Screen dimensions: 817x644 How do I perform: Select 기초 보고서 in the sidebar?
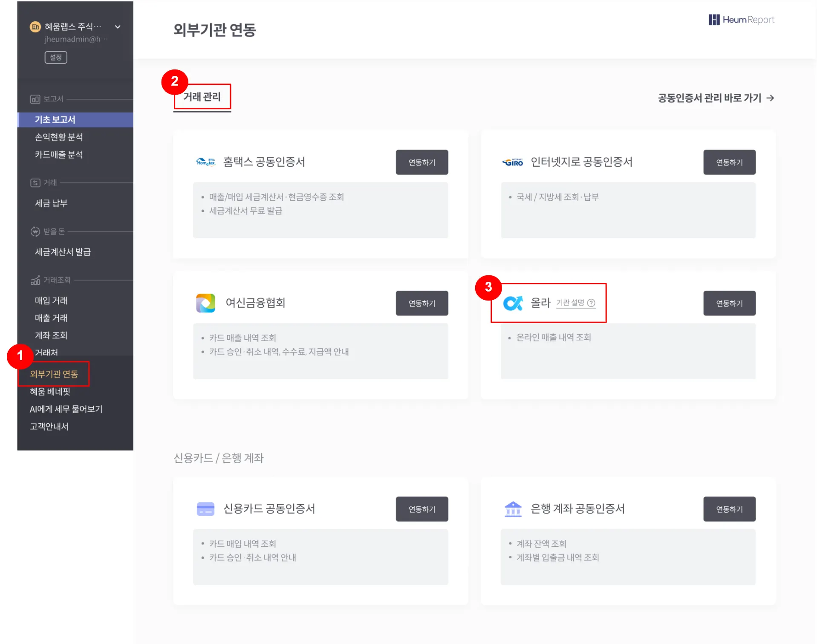[75, 120]
